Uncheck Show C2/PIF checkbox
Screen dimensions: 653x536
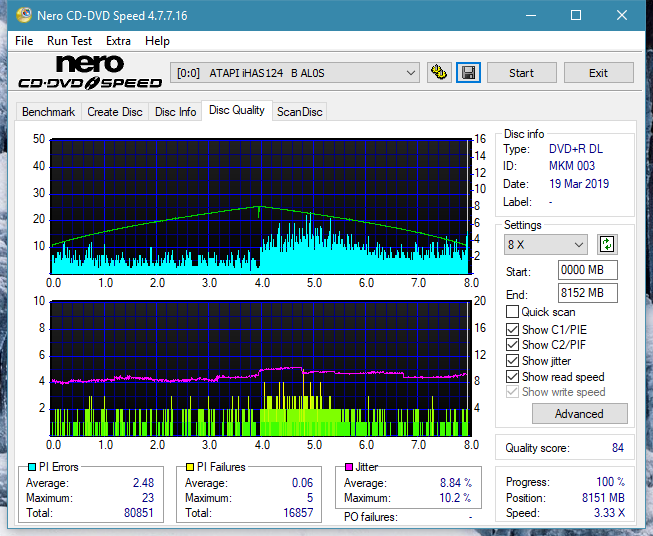(512, 345)
